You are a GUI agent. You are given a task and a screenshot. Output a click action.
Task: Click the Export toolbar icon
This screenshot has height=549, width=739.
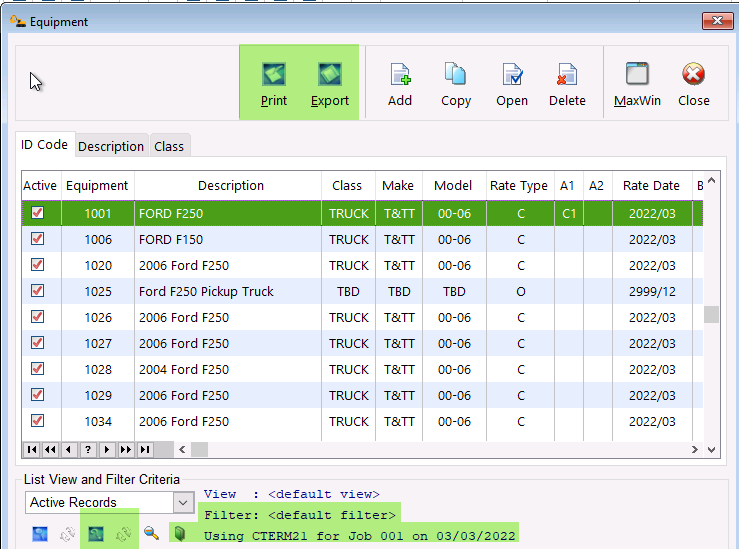330,74
